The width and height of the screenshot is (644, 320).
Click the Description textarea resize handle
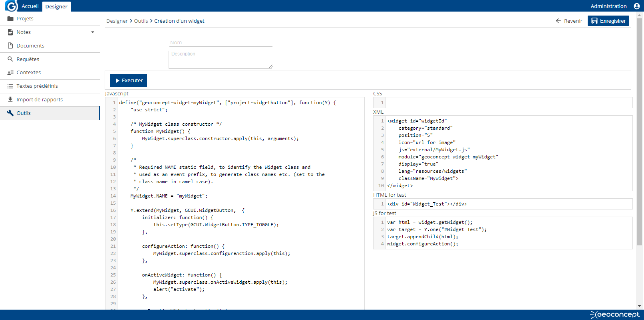tap(270, 66)
